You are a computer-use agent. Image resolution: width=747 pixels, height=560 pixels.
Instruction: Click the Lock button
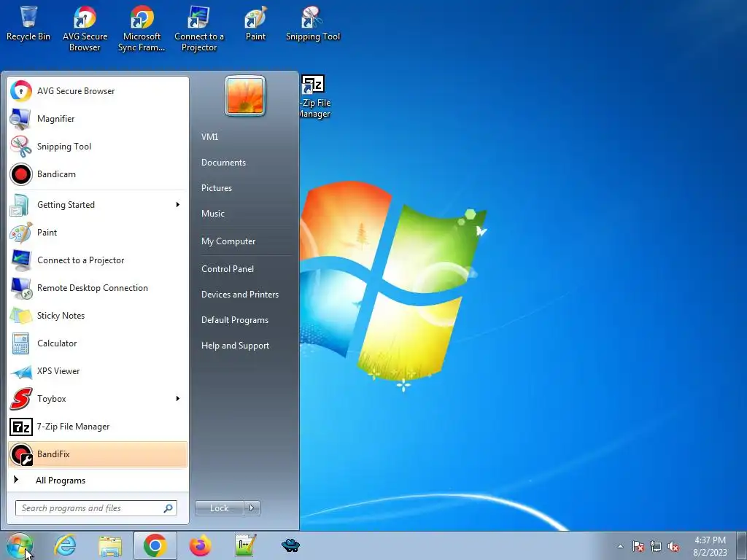coord(219,508)
